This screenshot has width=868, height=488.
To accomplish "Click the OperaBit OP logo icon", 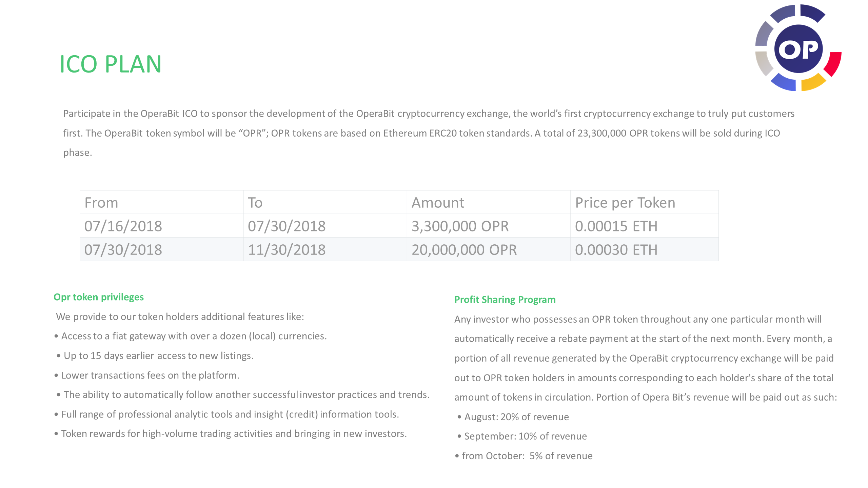I will pos(798,48).
